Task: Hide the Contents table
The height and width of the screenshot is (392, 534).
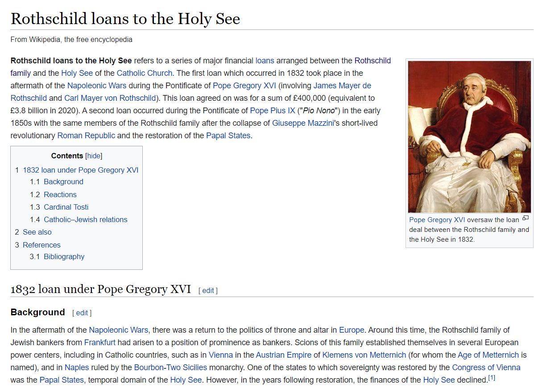Action: 94,156
